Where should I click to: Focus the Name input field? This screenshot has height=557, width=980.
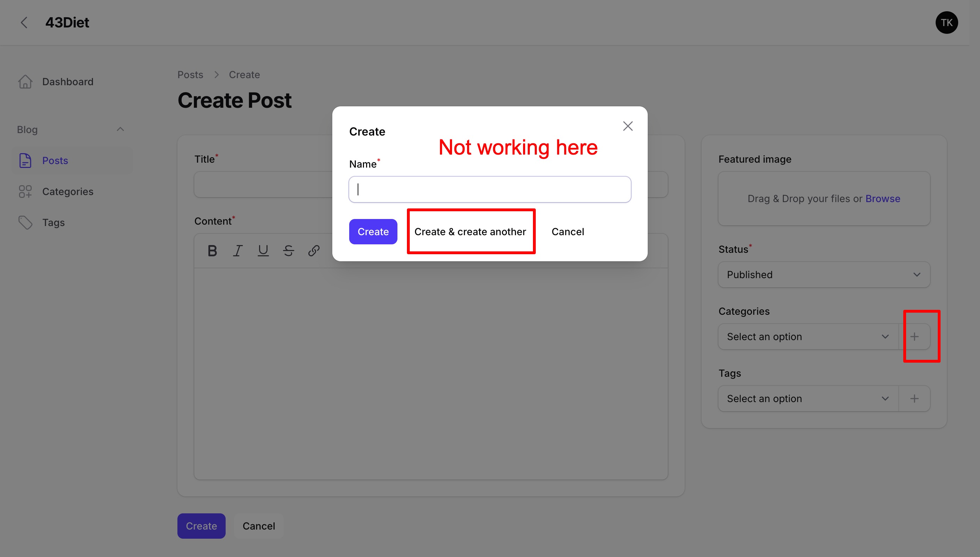point(489,189)
